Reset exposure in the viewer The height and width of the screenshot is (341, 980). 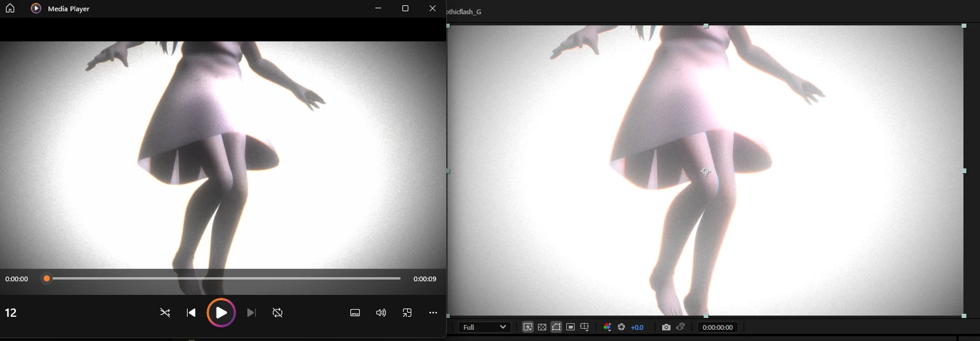pyautogui.click(x=621, y=327)
